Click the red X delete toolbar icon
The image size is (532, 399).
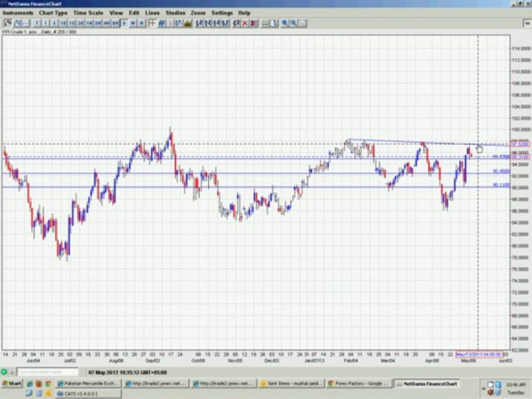(x=244, y=23)
